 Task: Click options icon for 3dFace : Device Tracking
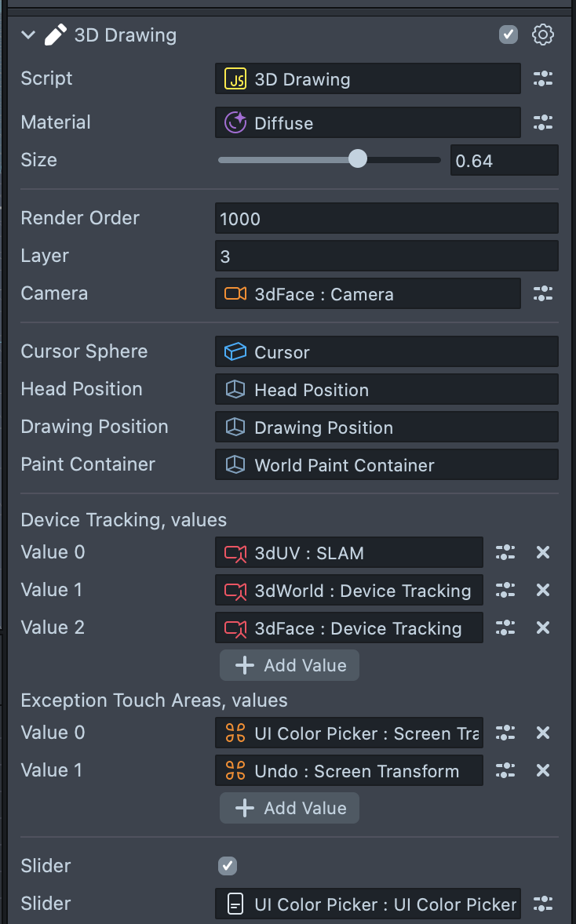tap(505, 628)
